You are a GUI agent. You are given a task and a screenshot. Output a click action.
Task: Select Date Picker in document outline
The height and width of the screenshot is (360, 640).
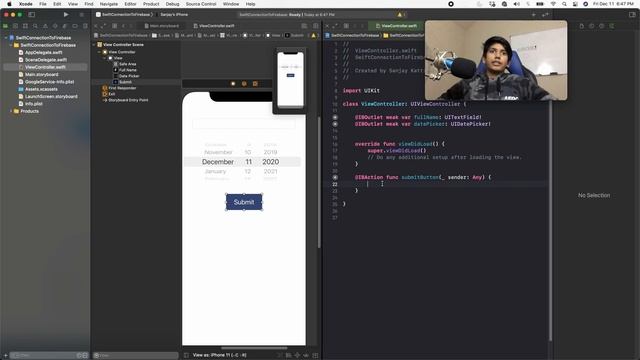(129, 76)
